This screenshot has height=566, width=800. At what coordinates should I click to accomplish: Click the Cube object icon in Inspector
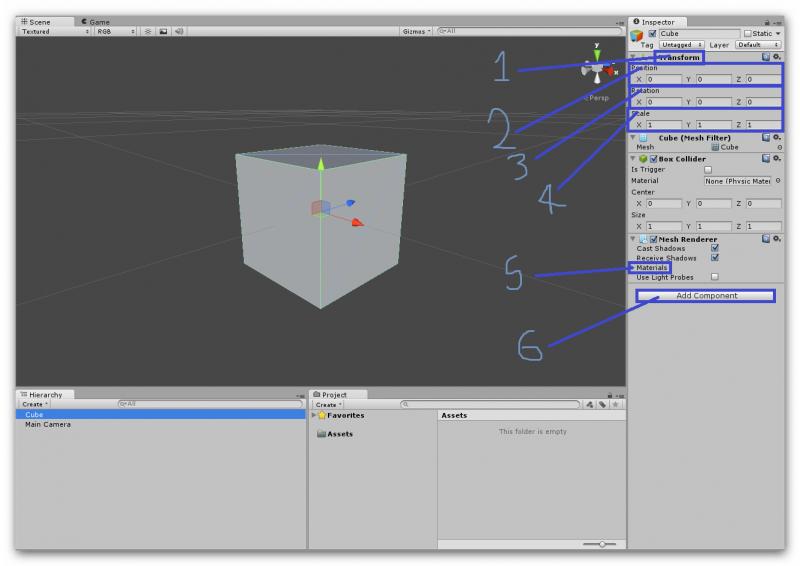[x=636, y=35]
